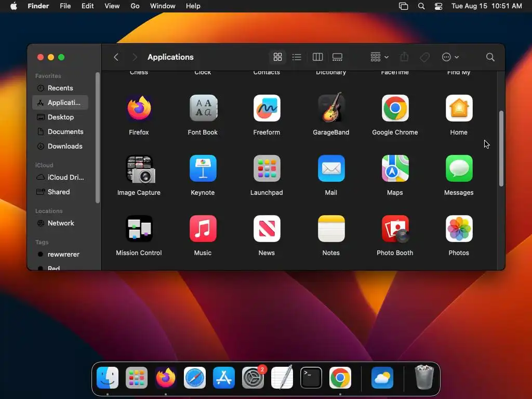Open the Action ellipsis menu dropdown
This screenshot has height=399, width=532.
coord(450,57)
